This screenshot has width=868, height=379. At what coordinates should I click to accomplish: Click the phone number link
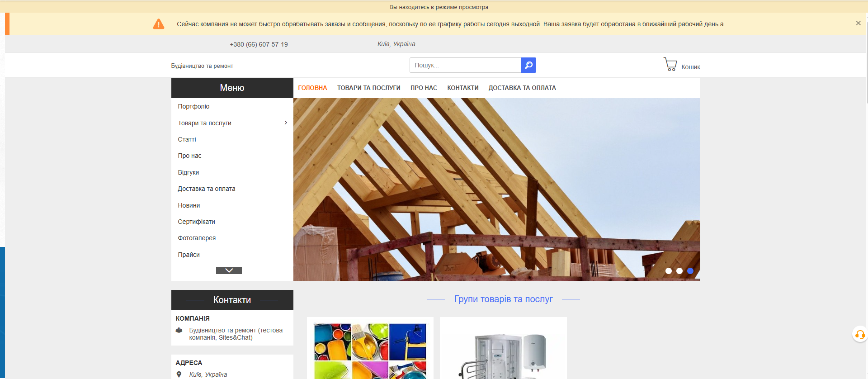259,44
